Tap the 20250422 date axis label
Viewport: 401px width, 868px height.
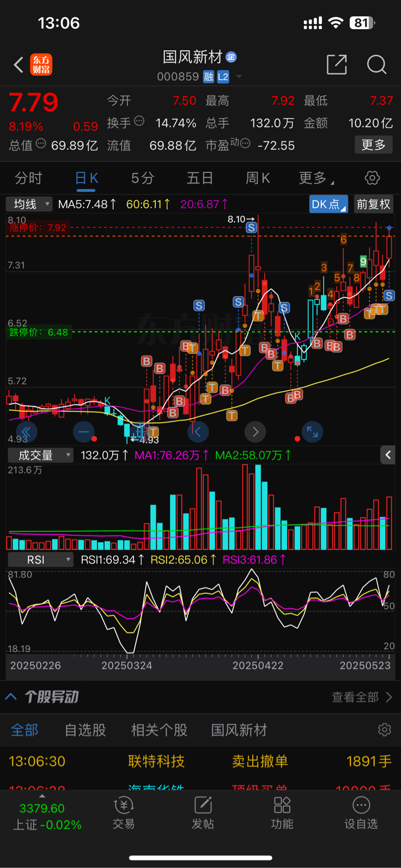click(x=258, y=665)
